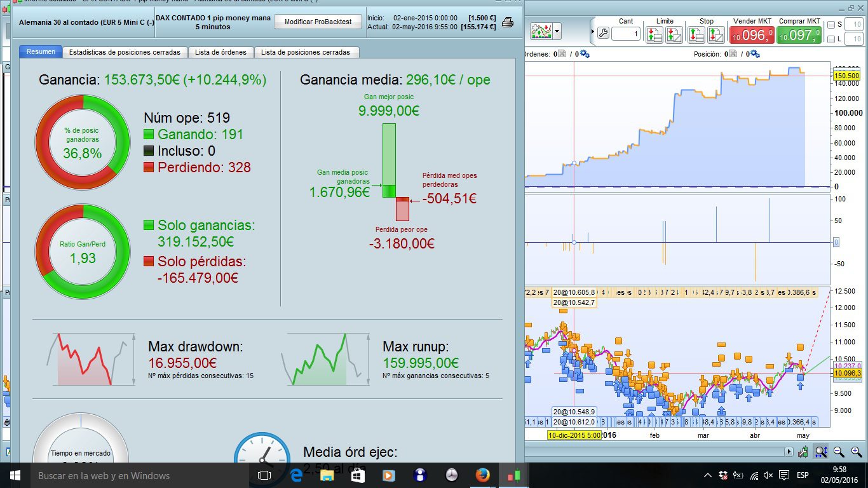Screen dimensions: 868x488
Task: Click the green Comprar MKT buy button
Action: coord(800,34)
